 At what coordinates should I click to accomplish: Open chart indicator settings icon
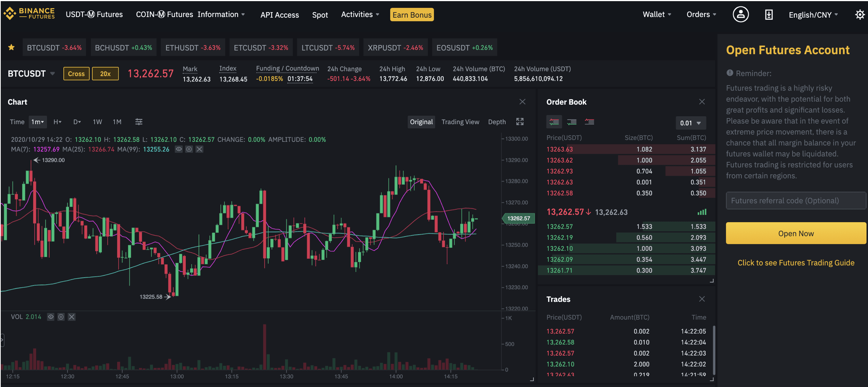click(x=139, y=122)
